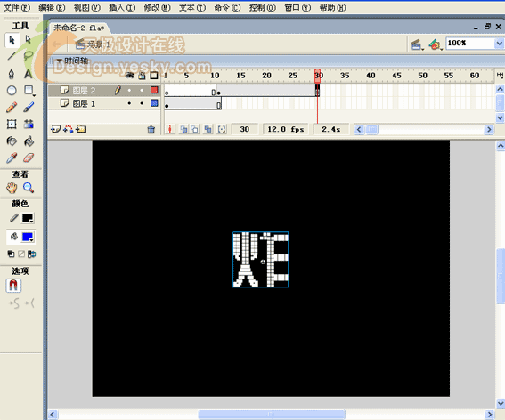The image size is (505, 420).
Task: Open the 编辑(E) menu
Action: pos(52,7)
